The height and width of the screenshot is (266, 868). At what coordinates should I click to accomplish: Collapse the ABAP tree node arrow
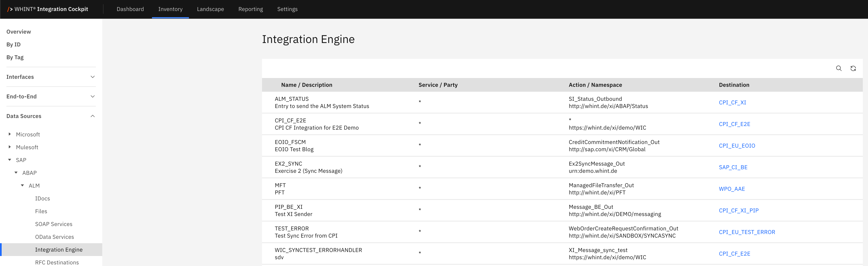16,172
